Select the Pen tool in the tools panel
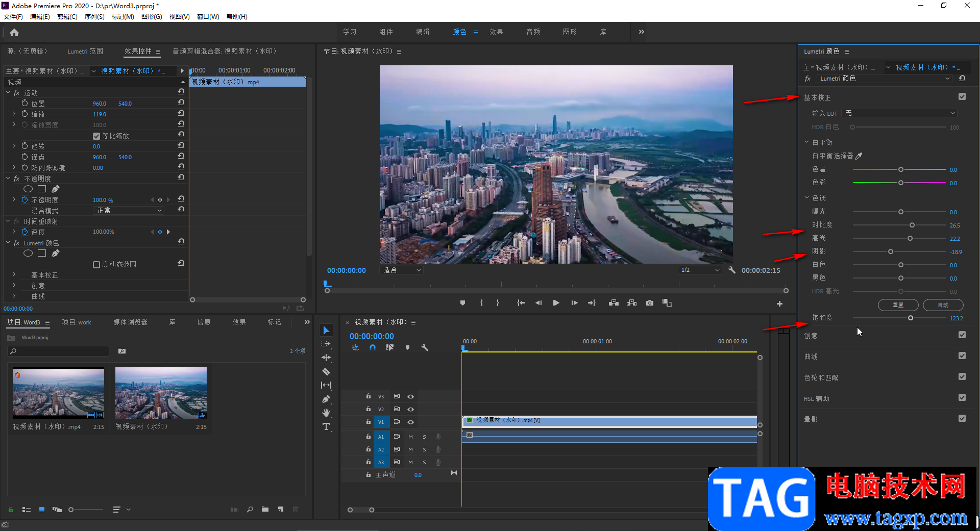 pyautogui.click(x=326, y=399)
